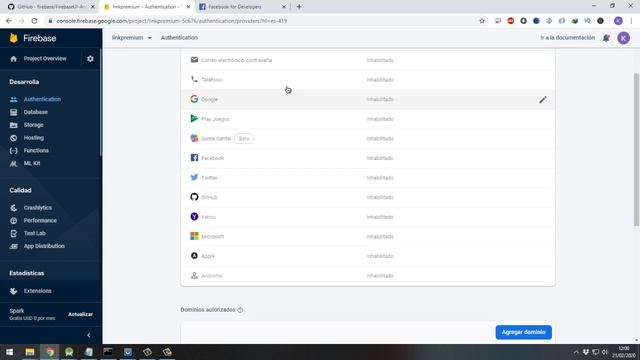Open Ir a la documentación link
This screenshot has width=640, height=360.
tap(567, 38)
